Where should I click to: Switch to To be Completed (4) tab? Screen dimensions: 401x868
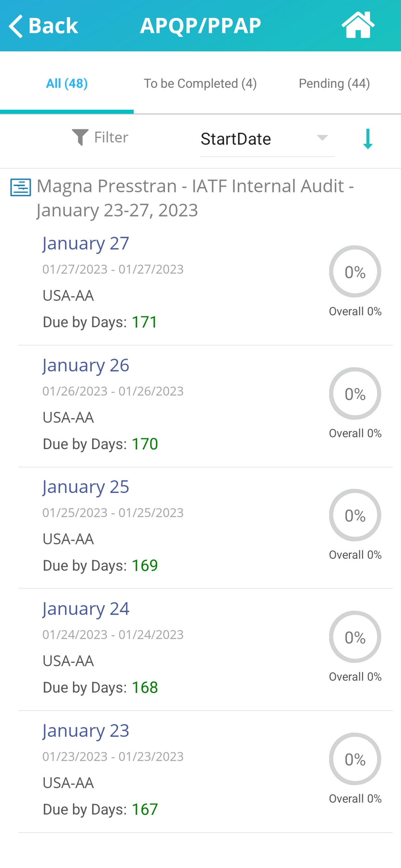tap(200, 83)
